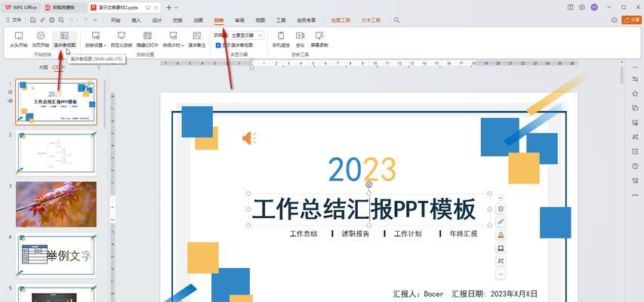The height and width of the screenshot is (302, 644).
Task: Toggle show presenter view checkbox
Action: (x=218, y=45)
